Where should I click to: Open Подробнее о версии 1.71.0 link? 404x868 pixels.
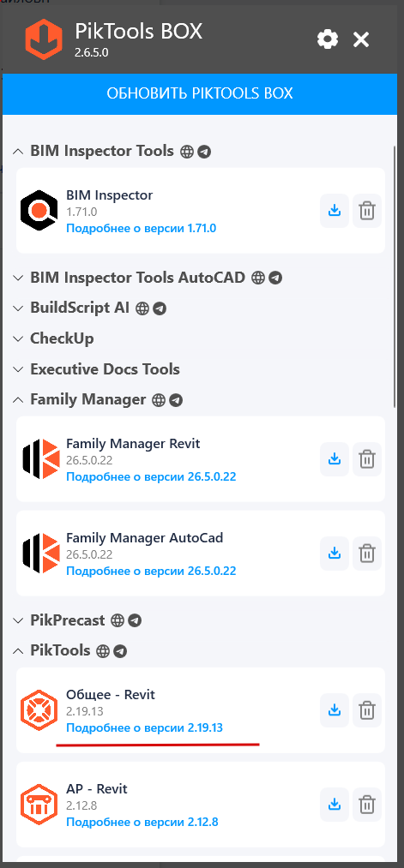tap(141, 228)
